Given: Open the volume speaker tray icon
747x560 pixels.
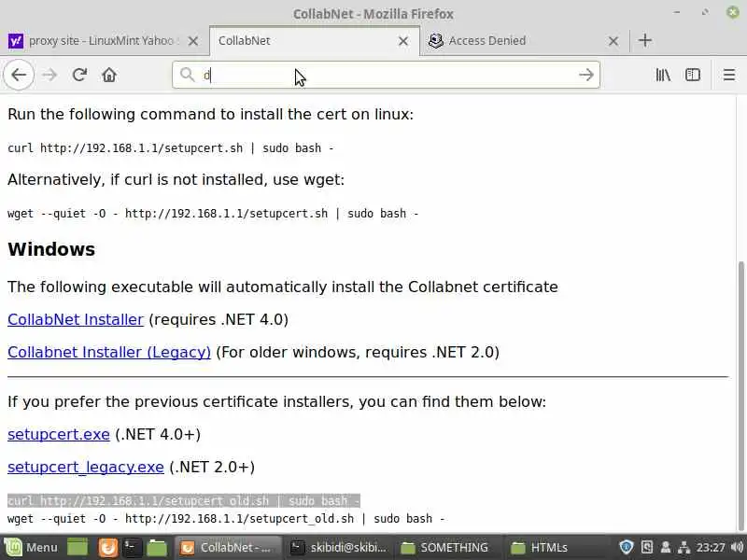Looking at the screenshot, I should [737, 547].
